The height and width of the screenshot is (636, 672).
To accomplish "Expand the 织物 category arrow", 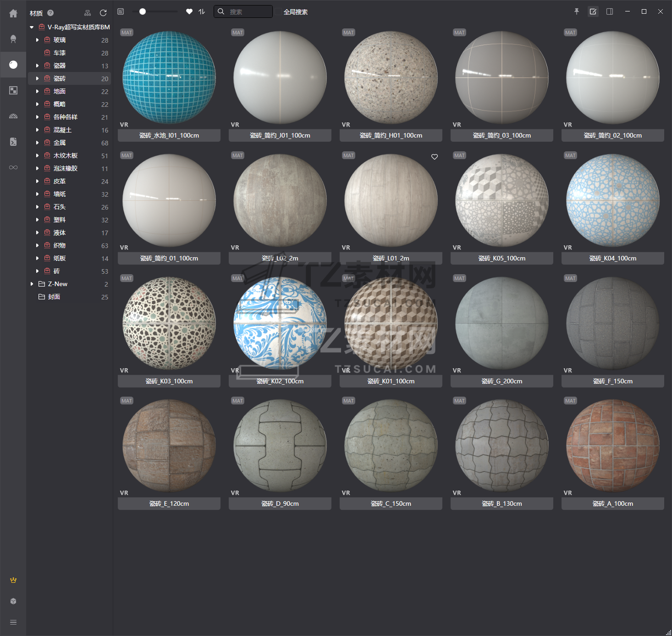I will [37, 245].
